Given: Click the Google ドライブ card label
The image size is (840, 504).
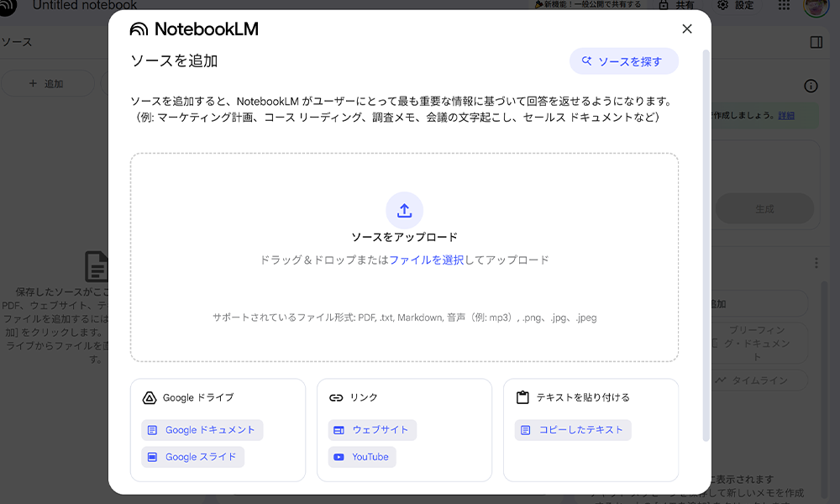Looking at the screenshot, I should [x=198, y=397].
